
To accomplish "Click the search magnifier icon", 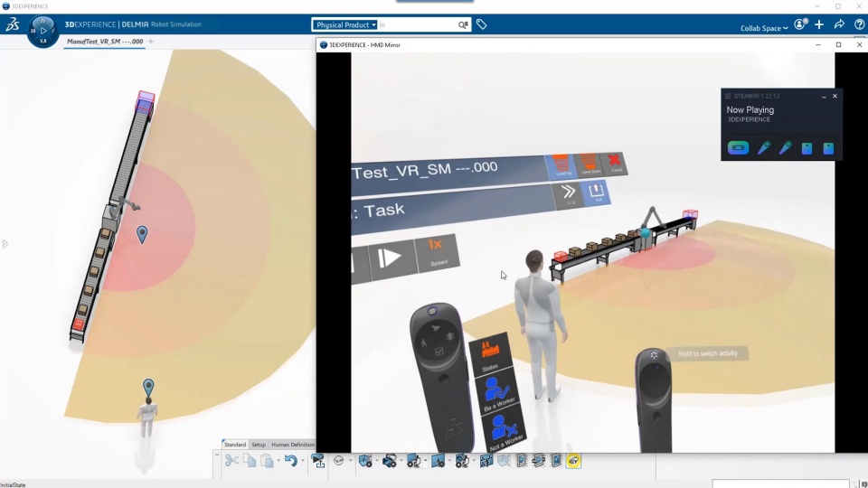I will [x=463, y=25].
